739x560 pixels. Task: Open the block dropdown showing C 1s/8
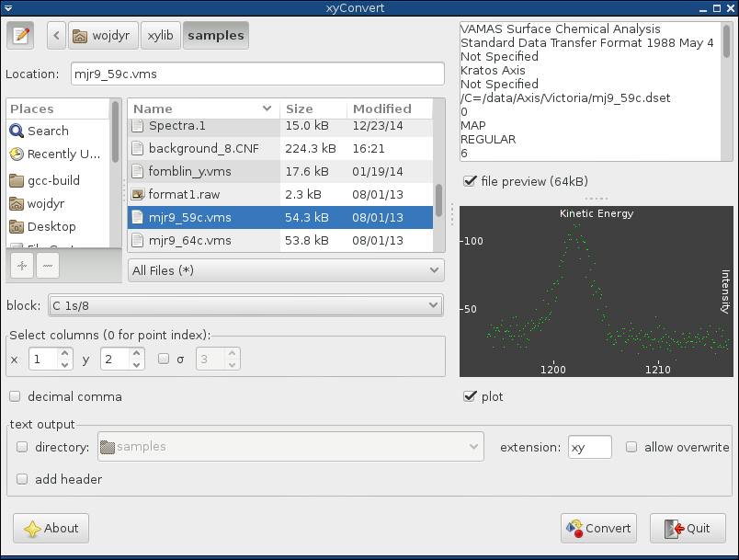point(244,305)
